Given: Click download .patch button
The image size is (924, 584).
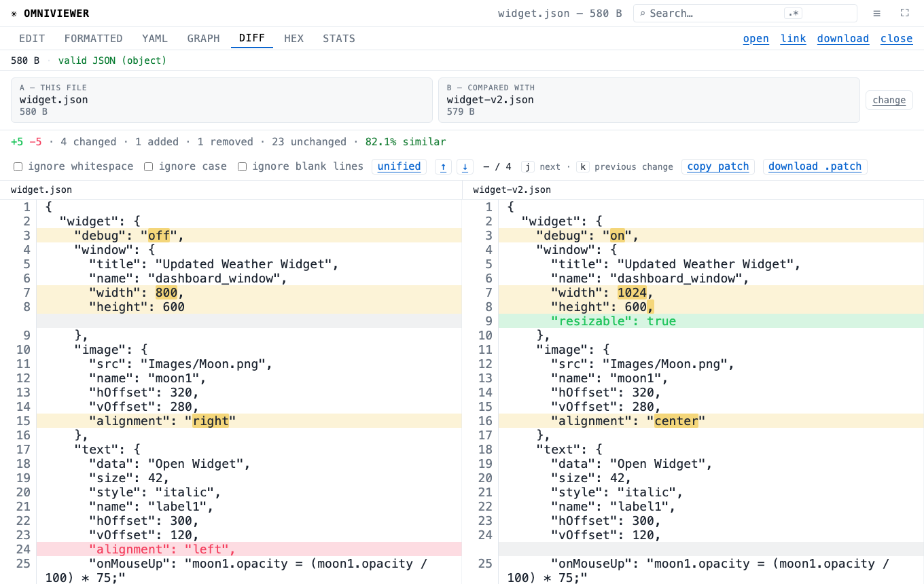Looking at the screenshot, I should [815, 166].
